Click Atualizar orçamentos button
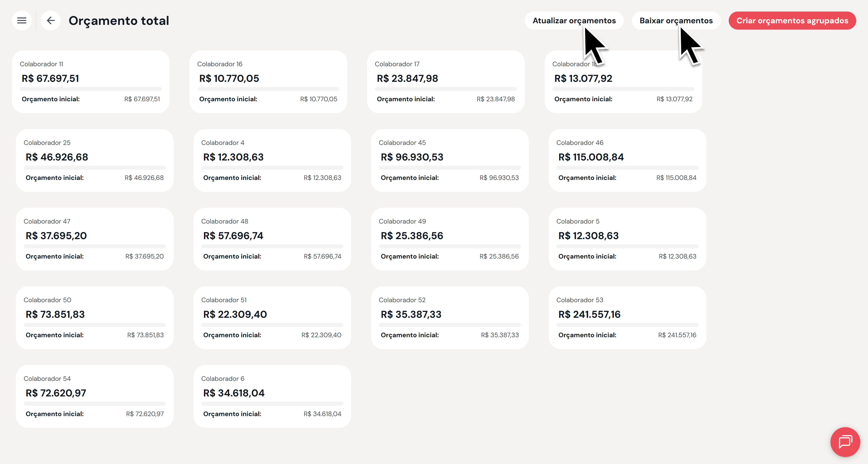 tap(574, 21)
